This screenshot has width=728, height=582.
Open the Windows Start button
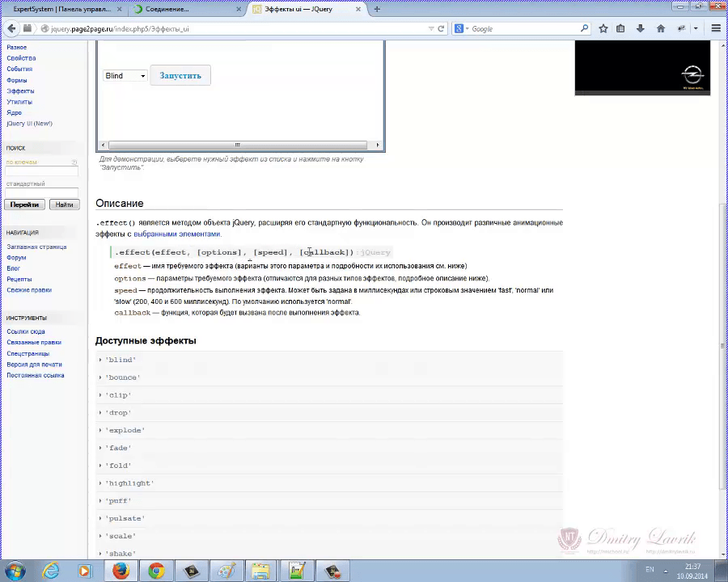point(15,571)
